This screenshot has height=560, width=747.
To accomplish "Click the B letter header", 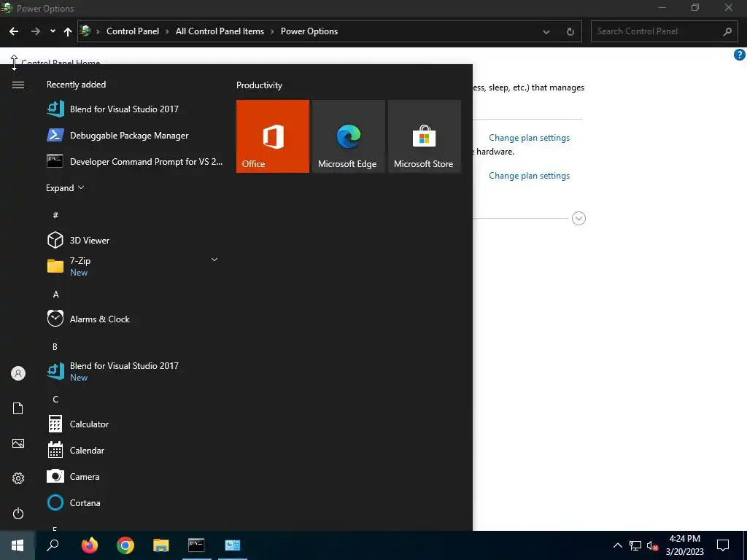I will [55, 346].
